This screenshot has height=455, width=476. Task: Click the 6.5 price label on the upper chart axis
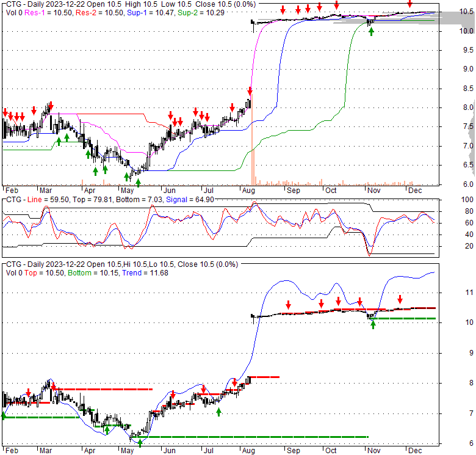(468, 165)
